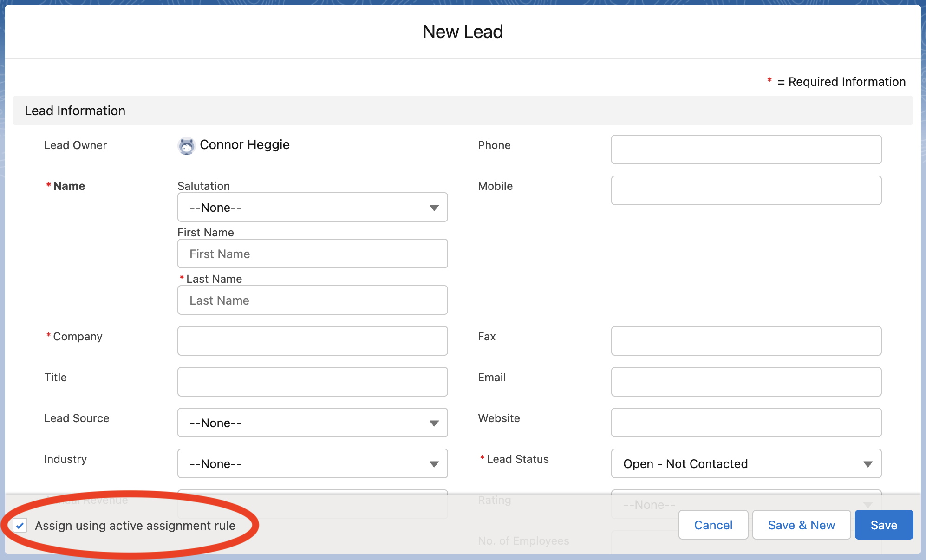Toggle Assign using active assignment rule checkbox

pyautogui.click(x=20, y=526)
